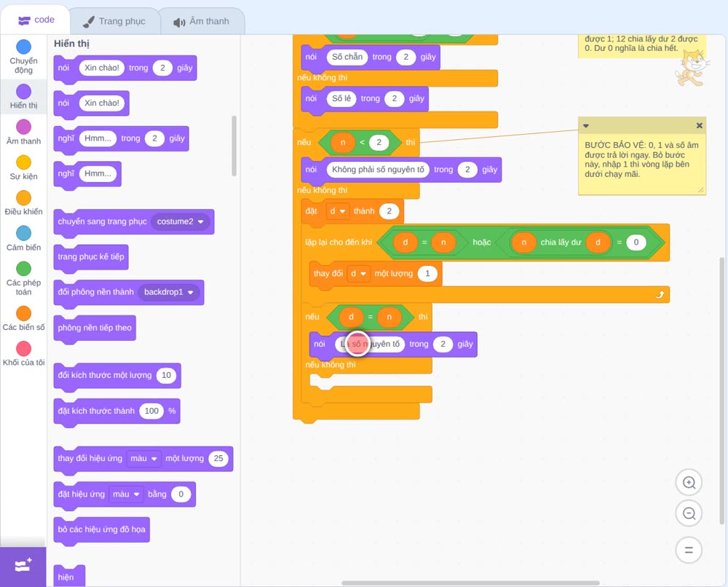Zoom out the workspace
Screen dimensions: 728x587
[x=689, y=513]
